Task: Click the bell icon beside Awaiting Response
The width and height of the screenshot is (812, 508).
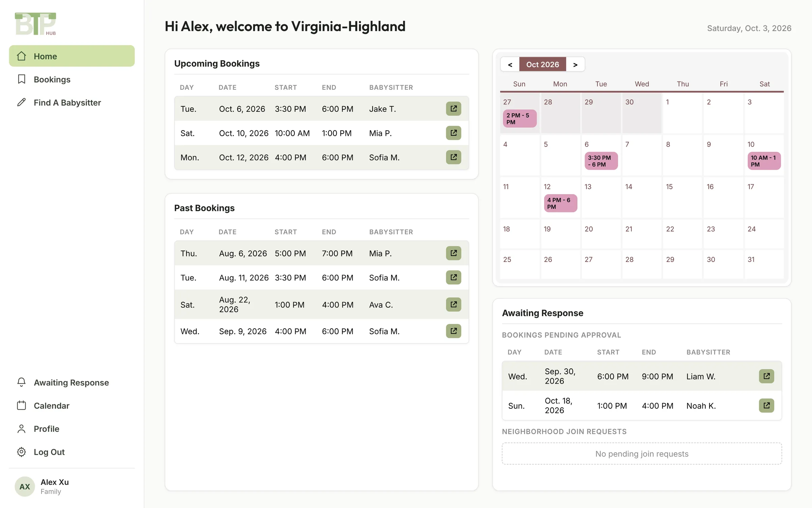Action: tap(21, 382)
